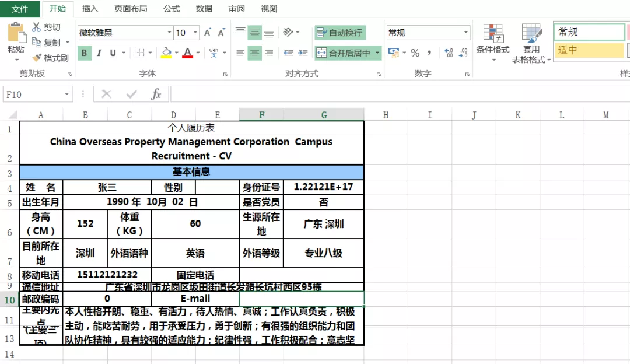The image size is (630, 364).
Task: Expand underline style arrow
Action: click(x=124, y=52)
